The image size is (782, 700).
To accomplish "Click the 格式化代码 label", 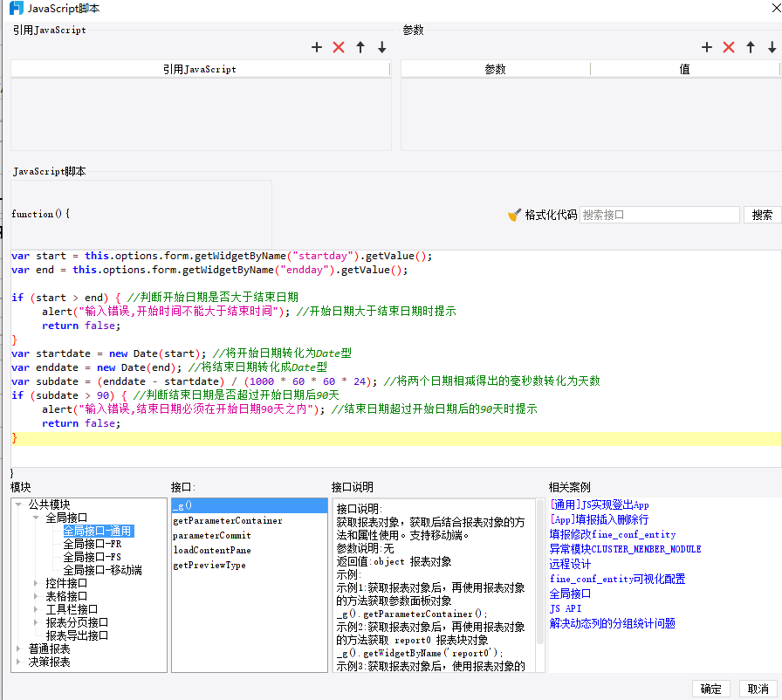I will [x=551, y=215].
